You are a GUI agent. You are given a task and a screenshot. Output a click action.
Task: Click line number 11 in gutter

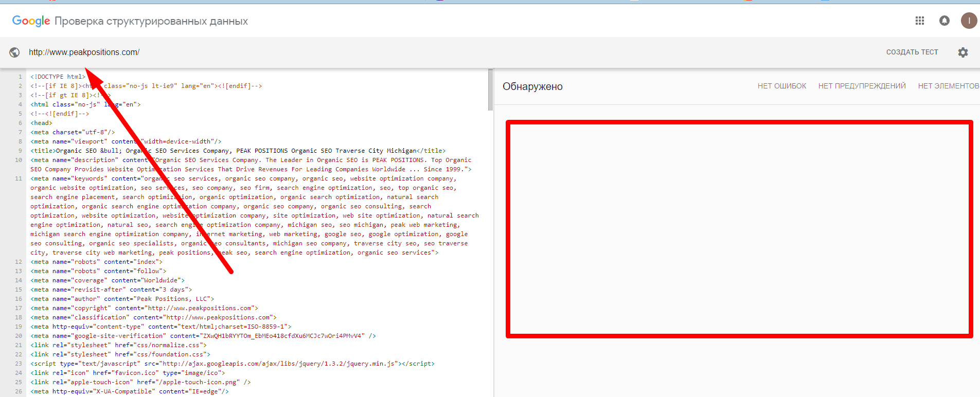pos(19,178)
